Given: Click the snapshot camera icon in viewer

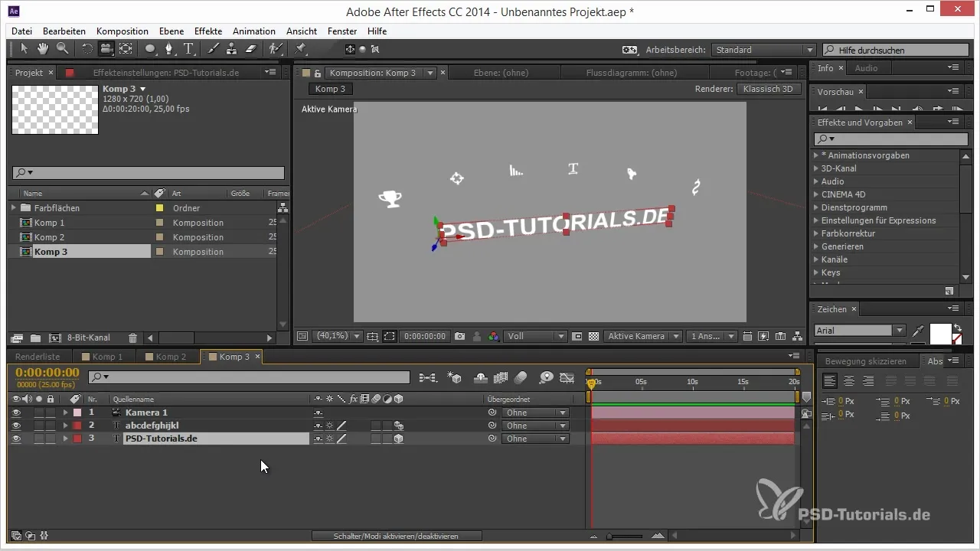Looking at the screenshot, I should (460, 336).
